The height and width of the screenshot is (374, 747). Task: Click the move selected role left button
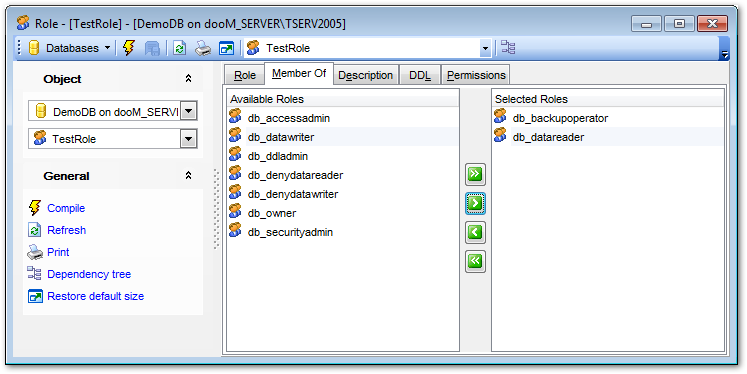[x=475, y=232]
